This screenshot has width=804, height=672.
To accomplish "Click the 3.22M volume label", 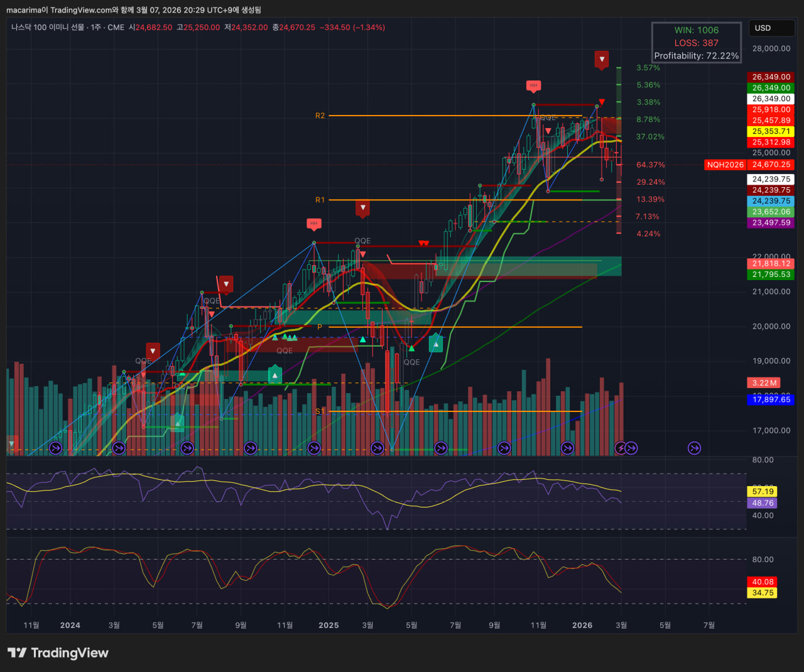I will point(764,382).
